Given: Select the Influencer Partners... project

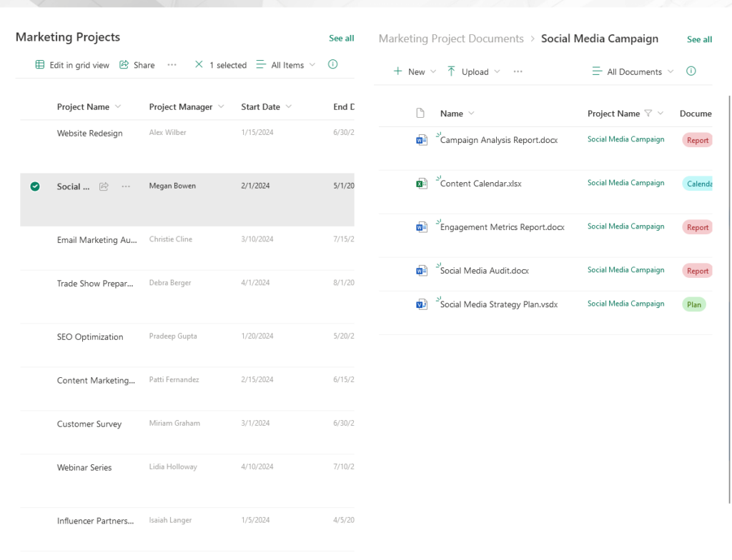Looking at the screenshot, I should [96, 521].
